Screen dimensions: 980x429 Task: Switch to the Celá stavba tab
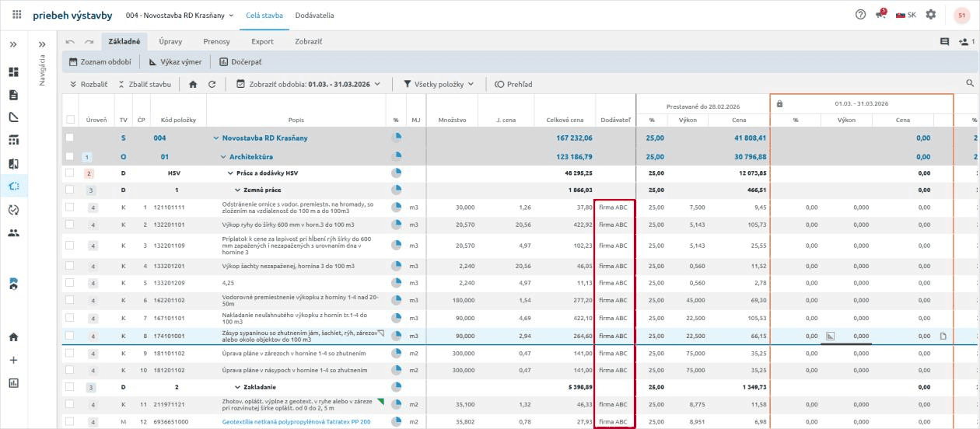[264, 15]
